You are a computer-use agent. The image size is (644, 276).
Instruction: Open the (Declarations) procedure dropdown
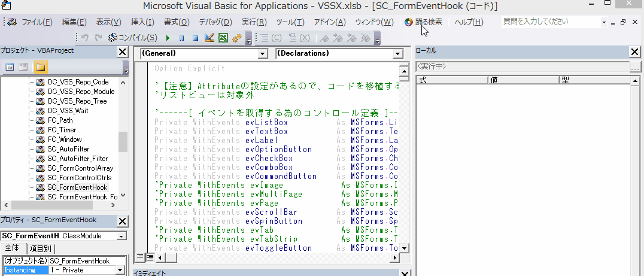tap(398, 54)
